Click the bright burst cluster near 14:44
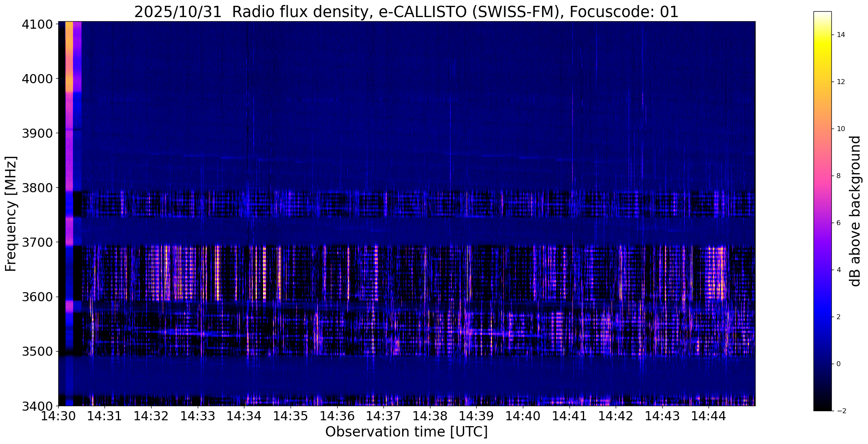 (x=717, y=273)
